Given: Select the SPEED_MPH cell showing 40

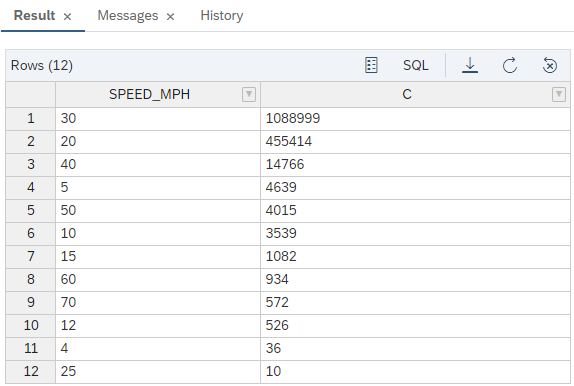Looking at the screenshot, I should (158, 165).
